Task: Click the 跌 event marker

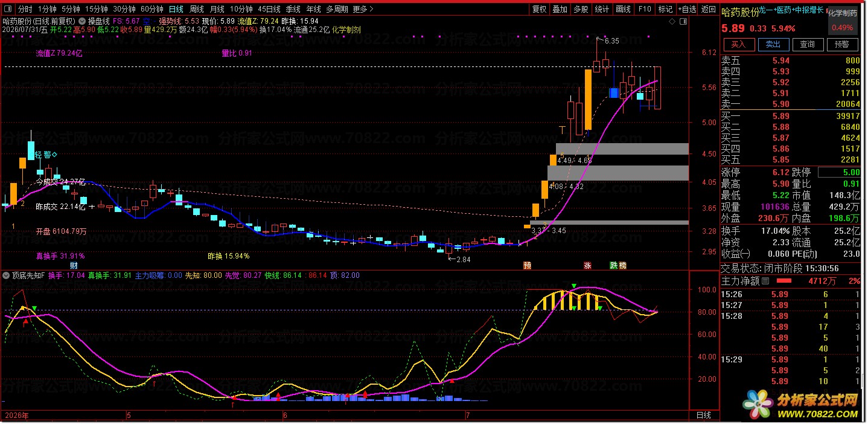Action: pos(614,265)
